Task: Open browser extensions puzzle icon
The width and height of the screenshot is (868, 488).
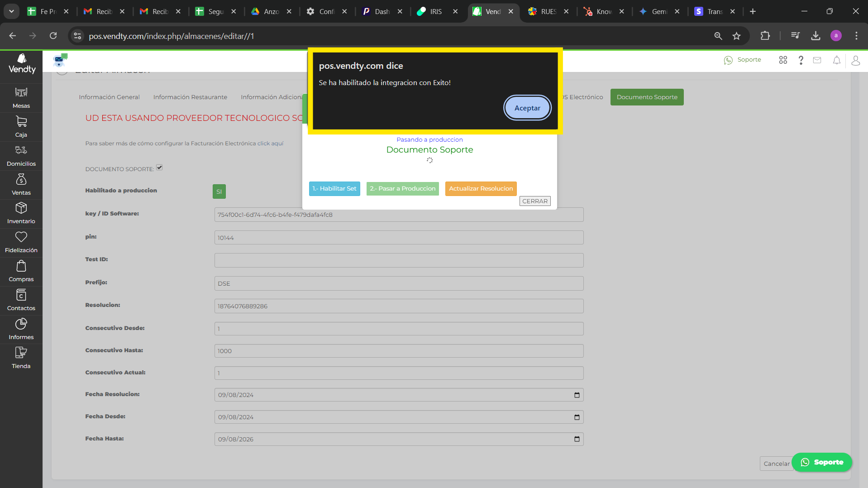Action: [765, 36]
